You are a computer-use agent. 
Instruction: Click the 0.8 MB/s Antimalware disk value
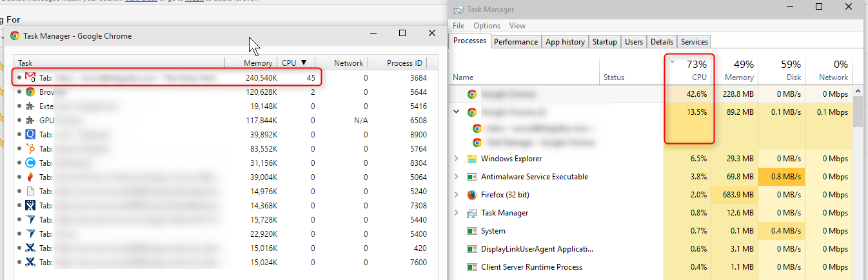point(785,177)
